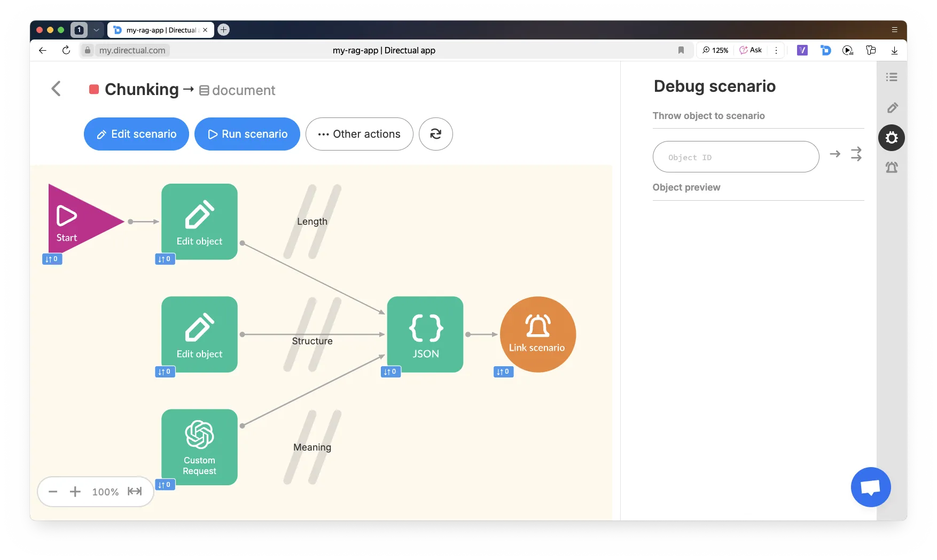Select the JSON step node
The image size is (937, 560).
click(x=425, y=334)
